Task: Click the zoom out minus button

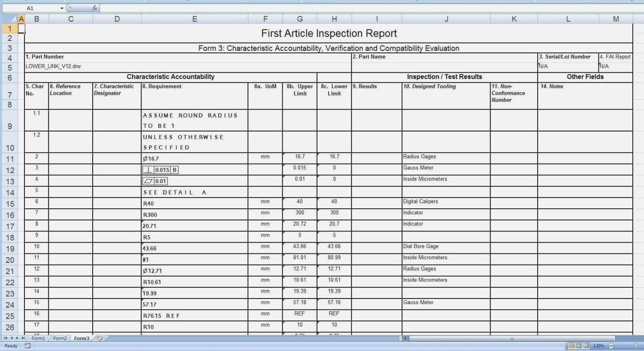Action: click(x=611, y=346)
